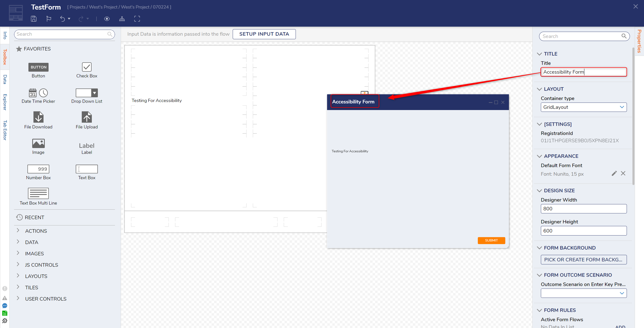The height and width of the screenshot is (328, 644).
Task: Switch to the Toolbox side tab
Action: 5,57
